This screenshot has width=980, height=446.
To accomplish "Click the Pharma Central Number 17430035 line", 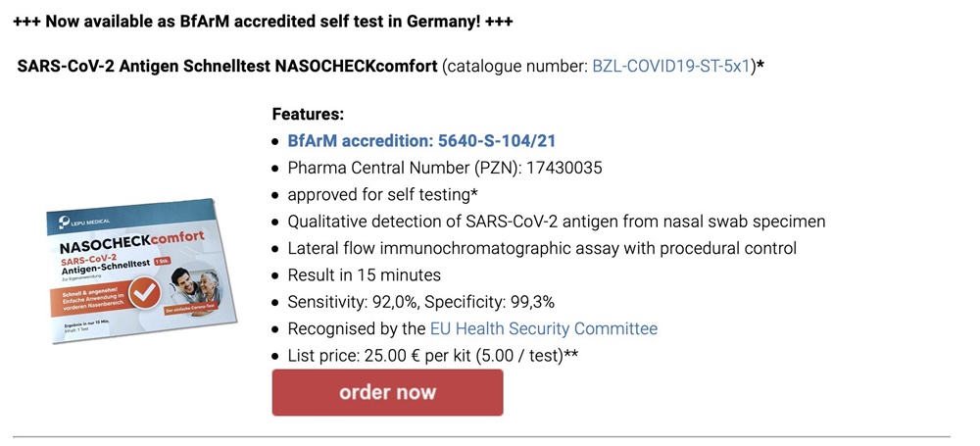I will point(445,168).
